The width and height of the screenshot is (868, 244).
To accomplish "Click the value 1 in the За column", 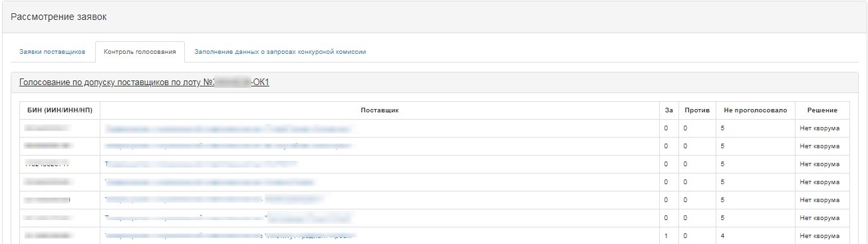I will click(x=666, y=235).
